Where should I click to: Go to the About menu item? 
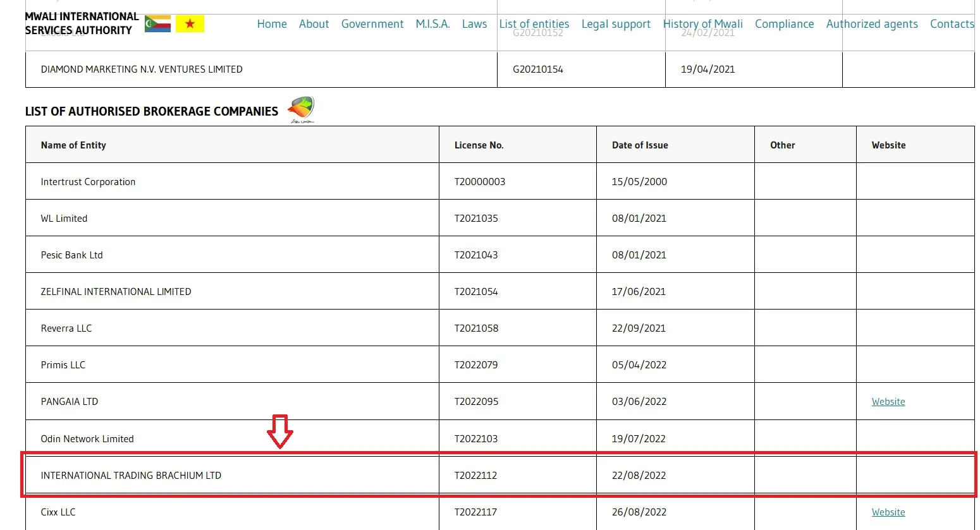[x=314, y=24]
